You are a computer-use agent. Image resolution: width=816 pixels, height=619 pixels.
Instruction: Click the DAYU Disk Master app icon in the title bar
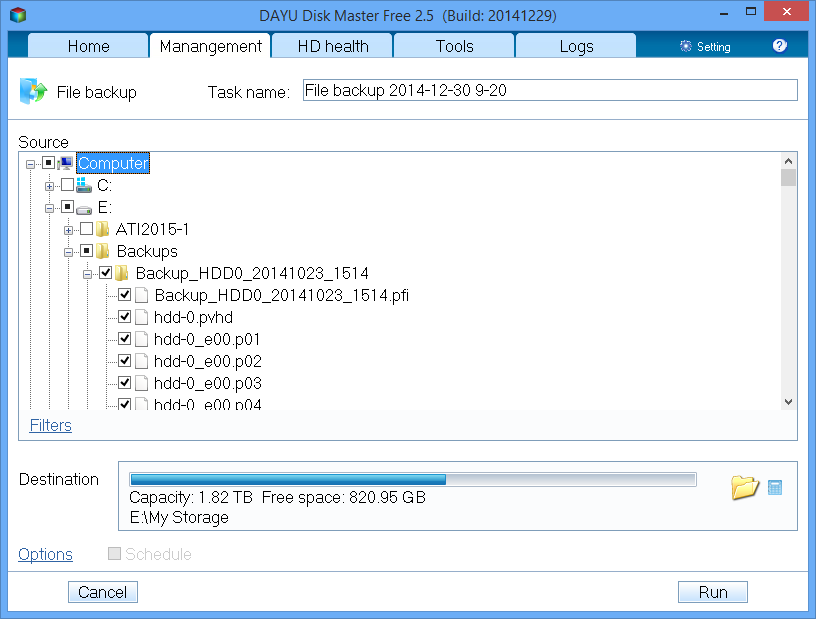tap(18, 15)
